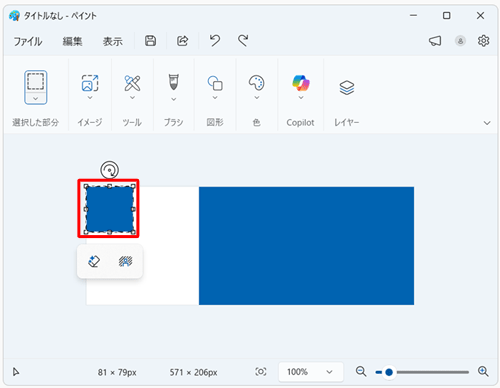This screenshot has height=388, width=500.
Task: Click the rotate handle above the selection
Action: click(x=109, y=170)
